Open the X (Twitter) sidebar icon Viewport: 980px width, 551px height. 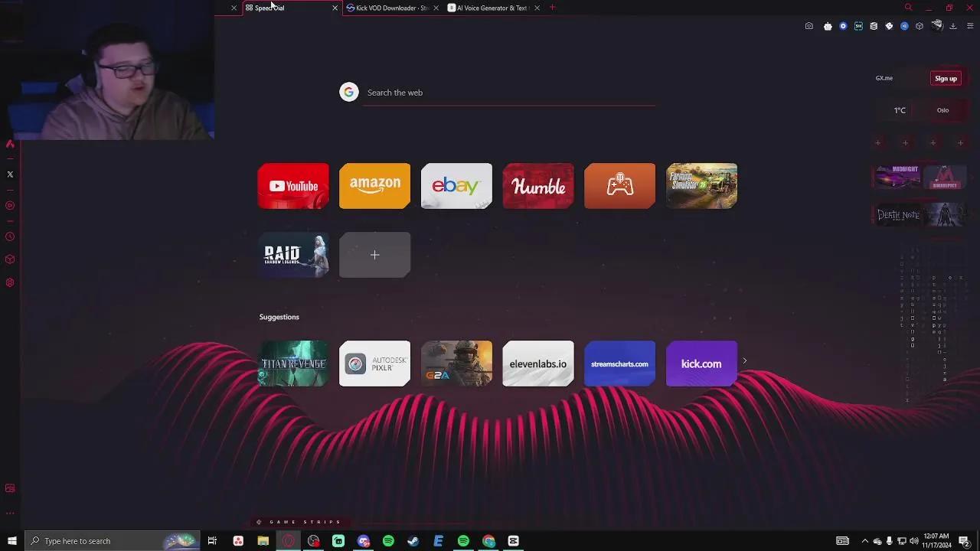10,174
